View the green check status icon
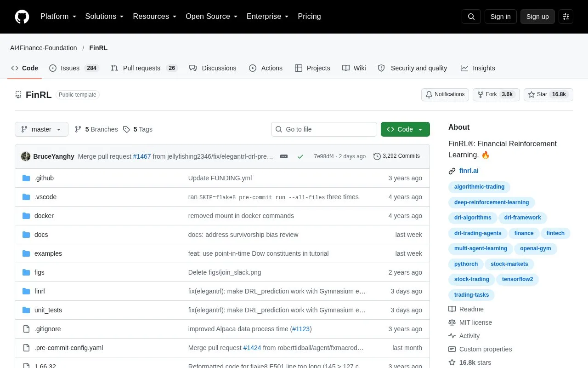The width and height of the screenshot is (588, 368). coord(300,156)
